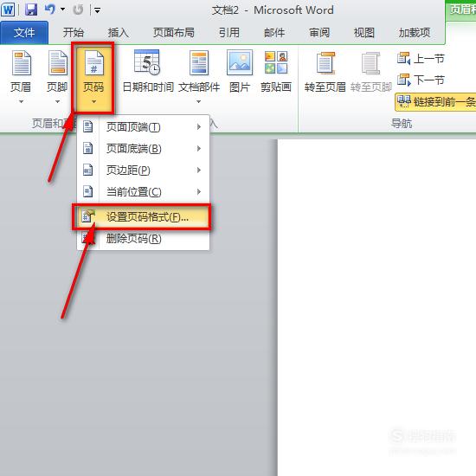Click the Save icon in quick access toolbar

click(x=31, y=10)
